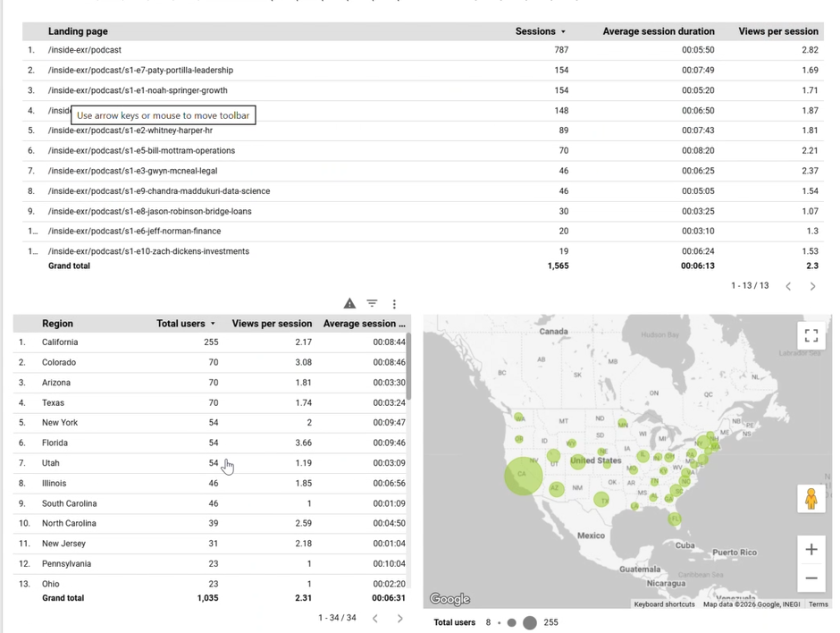This screenshot has height=633, width=840.
Task: Select the California bubble on the map
Action: click(524, 476)
